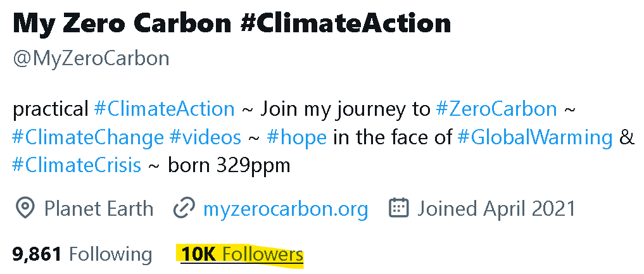Open the #GlobalWarming hashtag

click(x=534, y=137)
